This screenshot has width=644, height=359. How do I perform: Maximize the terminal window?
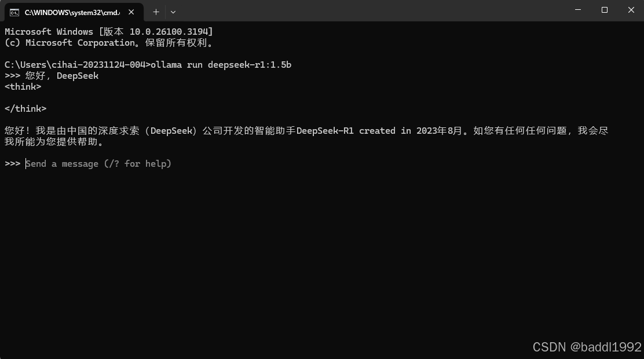tap(604, 10)
